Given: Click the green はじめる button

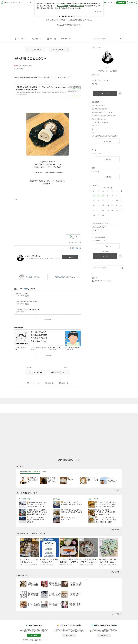Looking at the screenshot, I should (34, 635).
